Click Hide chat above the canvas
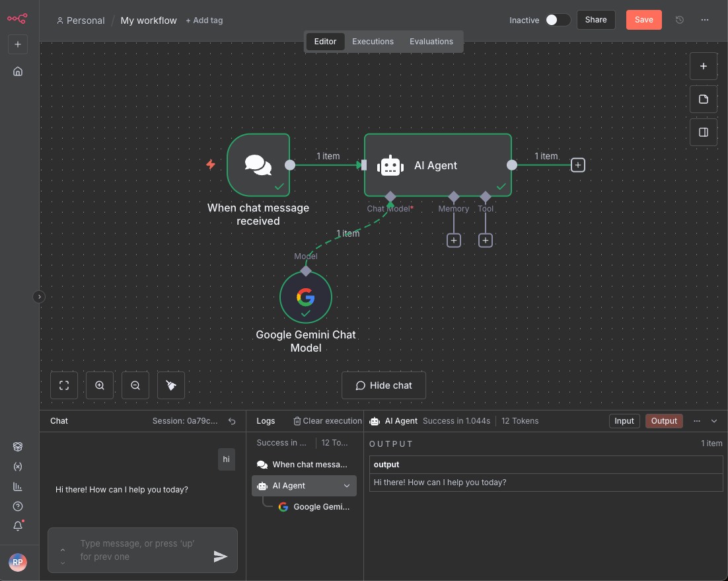The width and height of the screenshot is (728, 581). click(383, 385)
